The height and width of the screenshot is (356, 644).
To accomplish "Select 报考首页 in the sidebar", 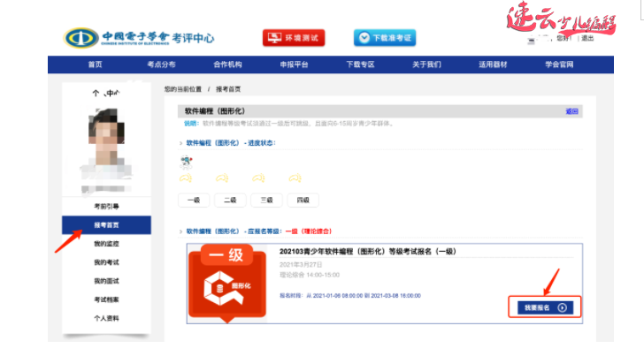I will point(106,225).
